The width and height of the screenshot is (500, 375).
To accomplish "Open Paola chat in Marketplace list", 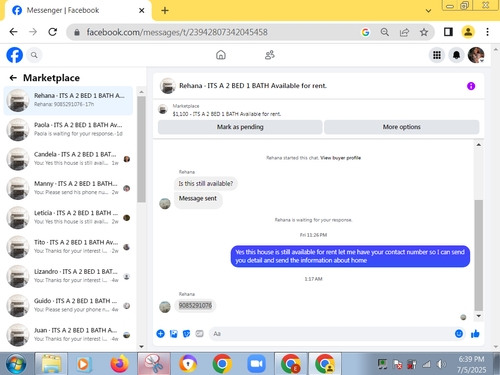I will [x=68, y=129].
